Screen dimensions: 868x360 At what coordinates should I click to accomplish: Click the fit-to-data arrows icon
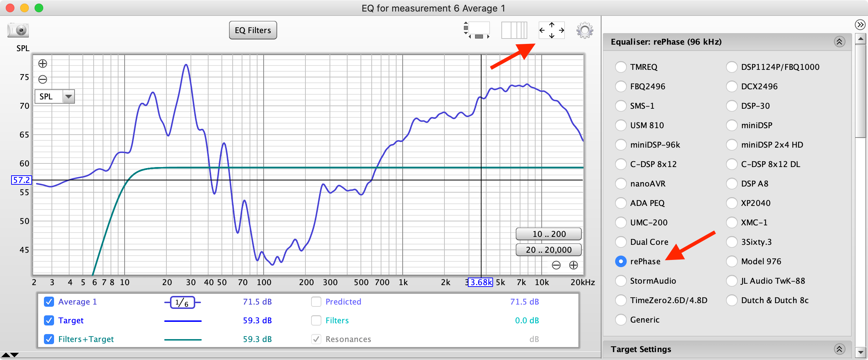[551, 30]
